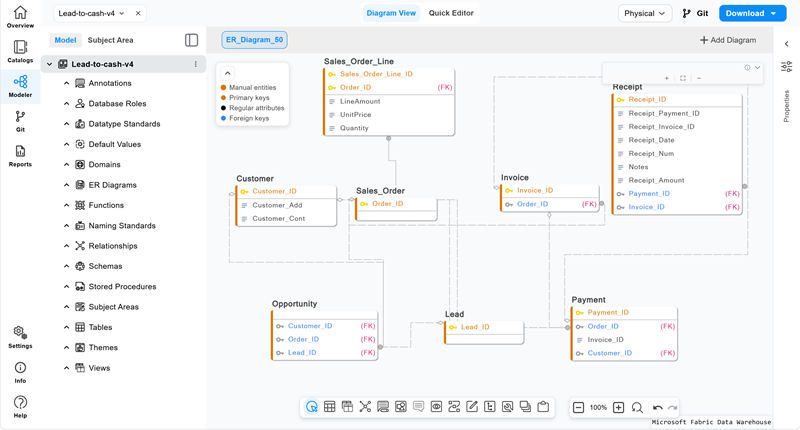The width and height of the screenshot is (800, 430).
Task: Click the undo arrow
Action: pyautogui.click(x=658, y=408)
